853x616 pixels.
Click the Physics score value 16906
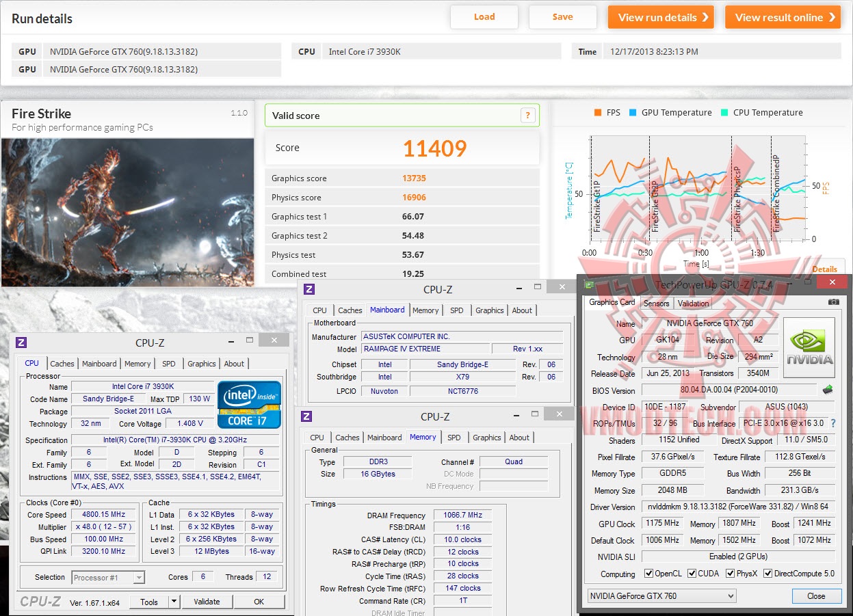point(414,198)
